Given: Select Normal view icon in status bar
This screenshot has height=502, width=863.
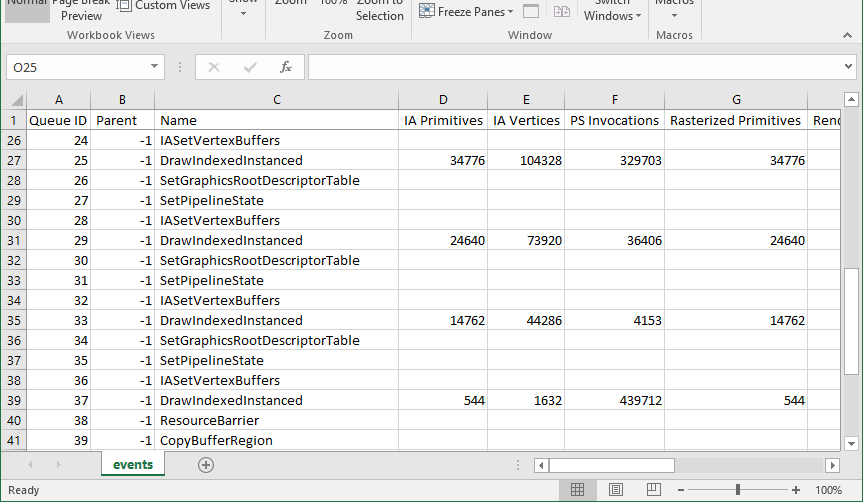Looking at the screenshot, I should 577,490.
